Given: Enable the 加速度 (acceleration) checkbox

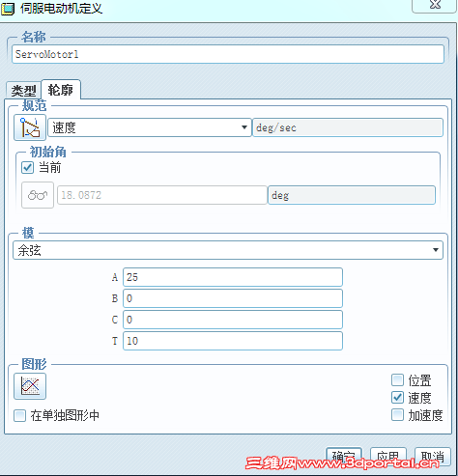Looking at the screenshot, I should coord(397,415).
